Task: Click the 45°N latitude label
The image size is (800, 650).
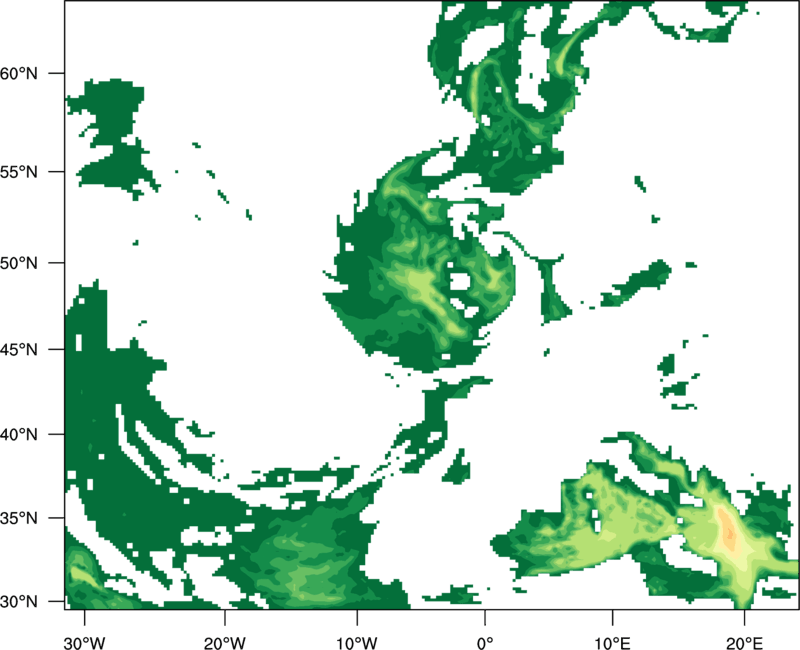Action: tap(19, 349)
